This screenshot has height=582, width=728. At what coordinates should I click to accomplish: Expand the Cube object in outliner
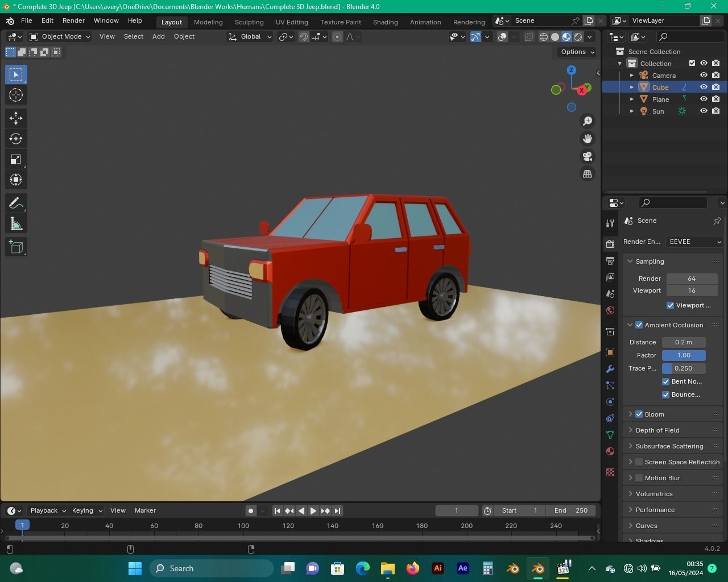click(x=632, y=87)
